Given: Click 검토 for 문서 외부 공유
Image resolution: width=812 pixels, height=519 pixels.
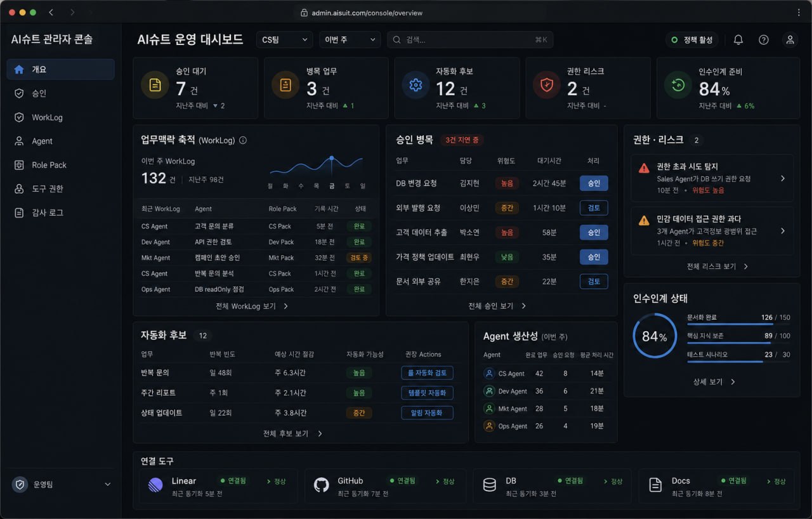Looking at the screenshot, I should pyautogui.click(x=594, y=281).
